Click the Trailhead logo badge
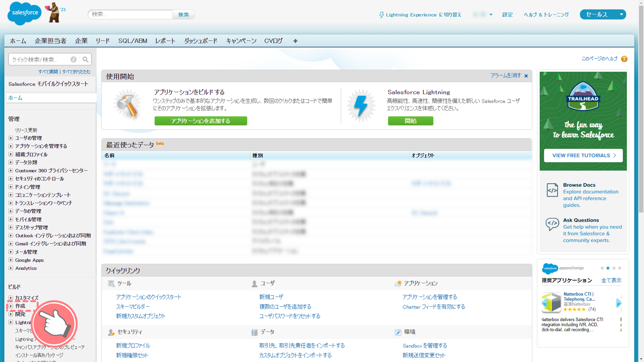This screenshot has height=362, width=644. coord(583,96)
